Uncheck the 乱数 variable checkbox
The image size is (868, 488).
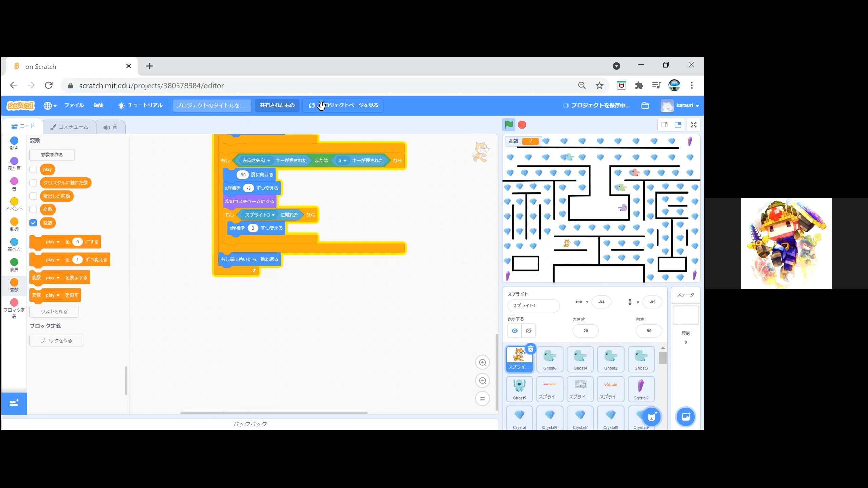pos(33,223)
